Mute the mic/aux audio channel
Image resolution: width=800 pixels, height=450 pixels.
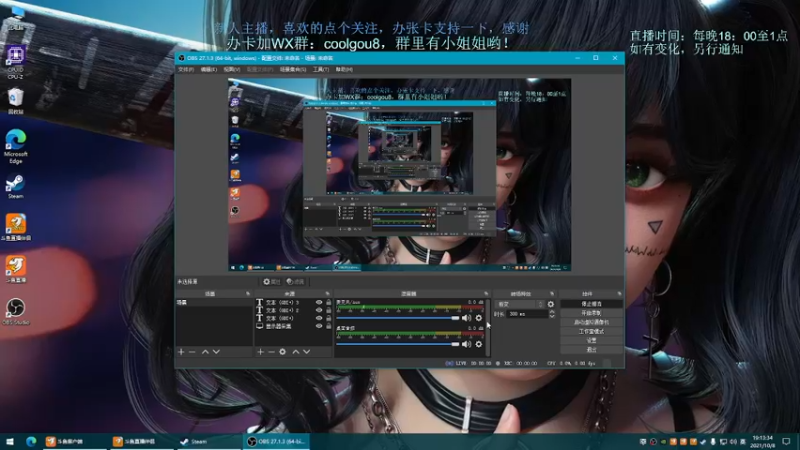466,318
